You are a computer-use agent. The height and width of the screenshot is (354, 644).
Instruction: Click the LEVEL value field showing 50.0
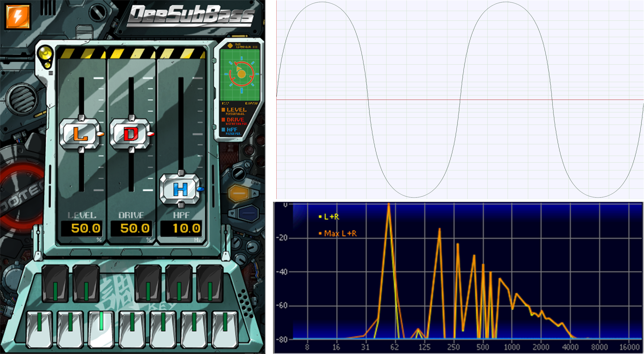pos(82,228)
